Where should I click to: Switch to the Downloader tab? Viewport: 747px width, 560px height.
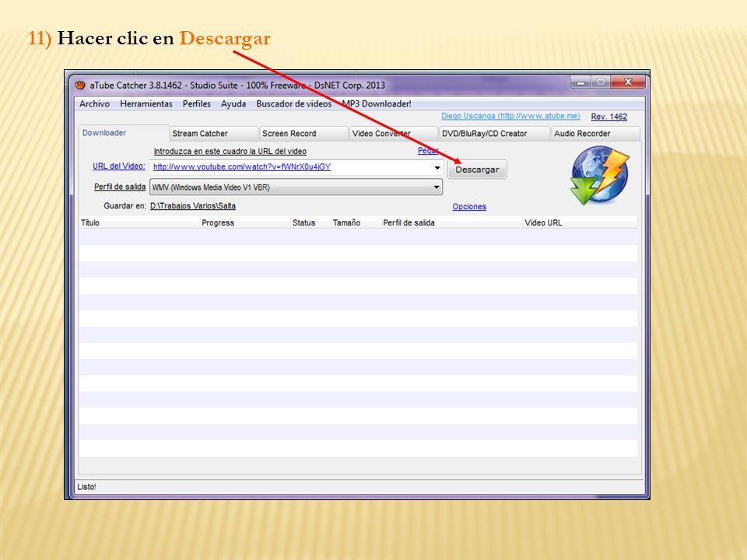click(x=124, y=133)
